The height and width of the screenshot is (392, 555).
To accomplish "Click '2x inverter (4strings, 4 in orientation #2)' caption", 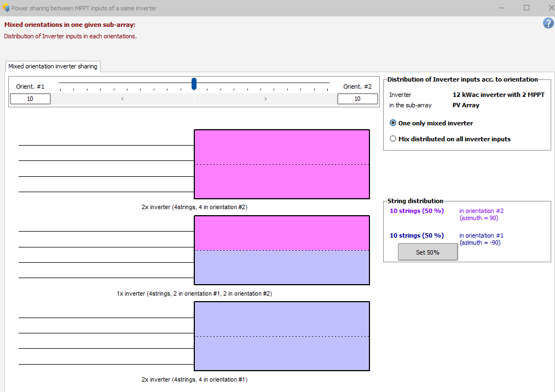I will 194,207.
